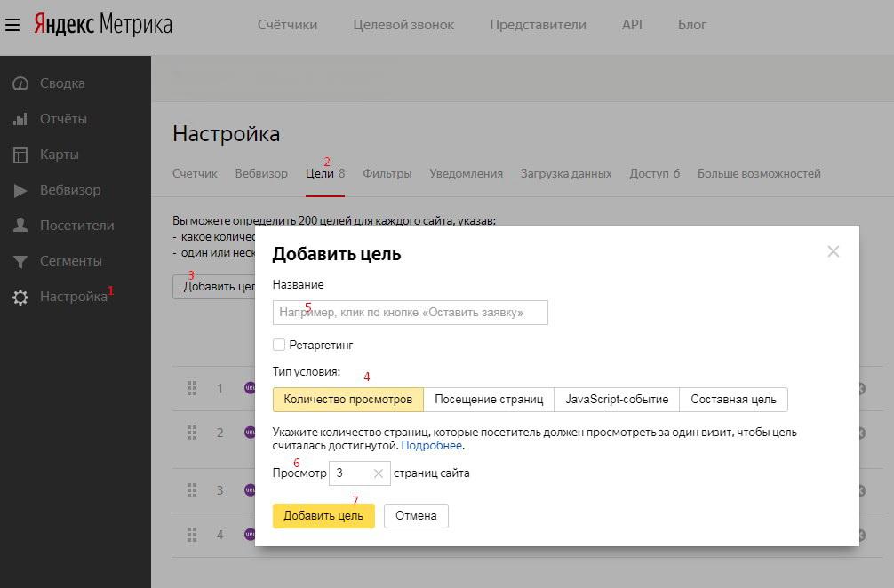Follow the Подробнее link
This screenshot has width=894, height=588.
pos(431,446)
